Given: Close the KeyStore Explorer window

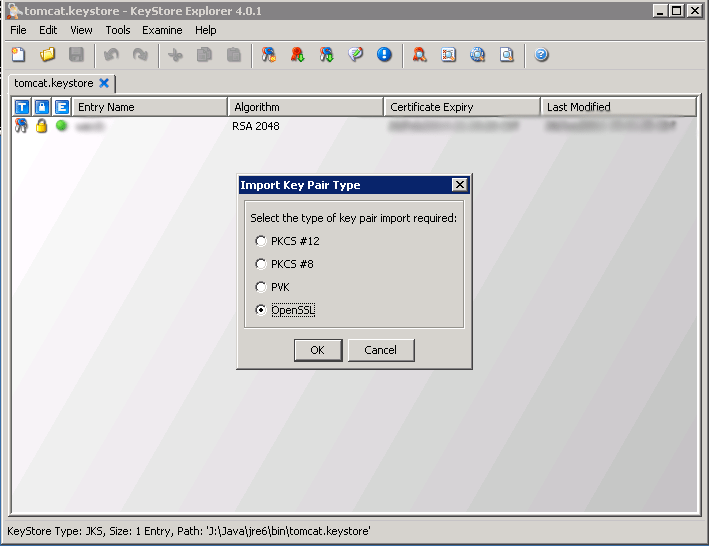Looking at the screenshot, I should (x=695, y=11).
